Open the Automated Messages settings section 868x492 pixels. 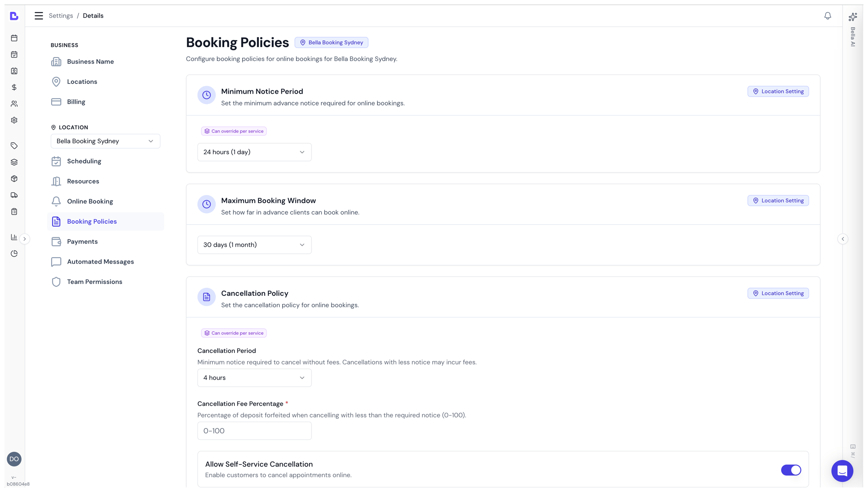tap(100, 261)
